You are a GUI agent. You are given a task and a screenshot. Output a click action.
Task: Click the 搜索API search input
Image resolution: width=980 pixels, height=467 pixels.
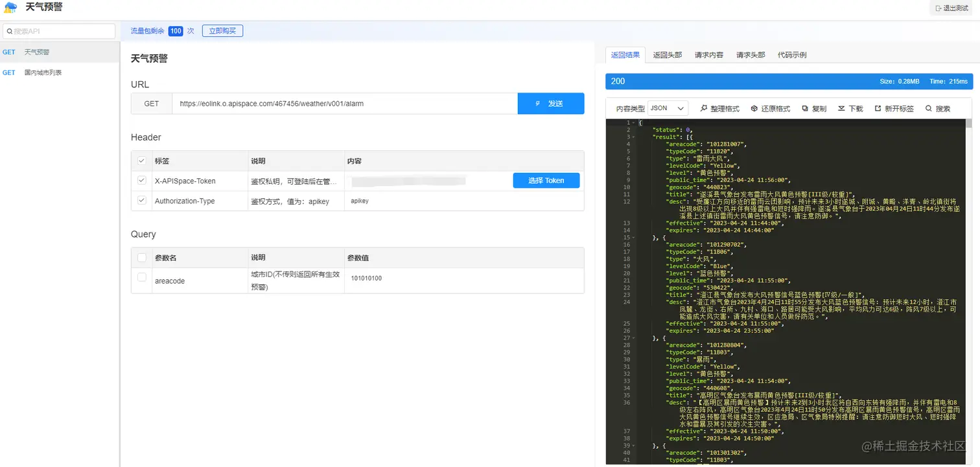point(60,31)
